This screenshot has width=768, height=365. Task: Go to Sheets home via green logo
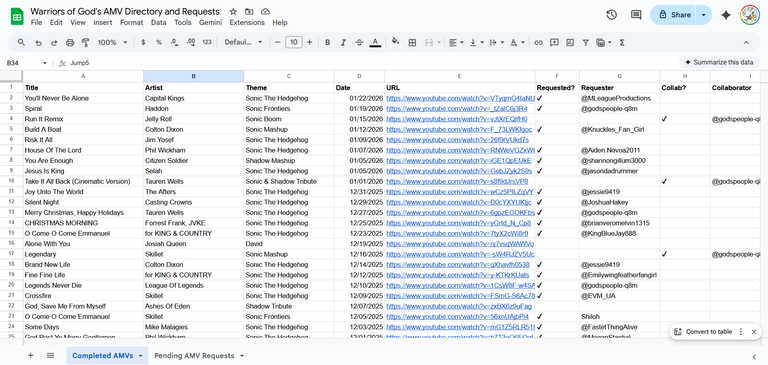click(17, 16)
